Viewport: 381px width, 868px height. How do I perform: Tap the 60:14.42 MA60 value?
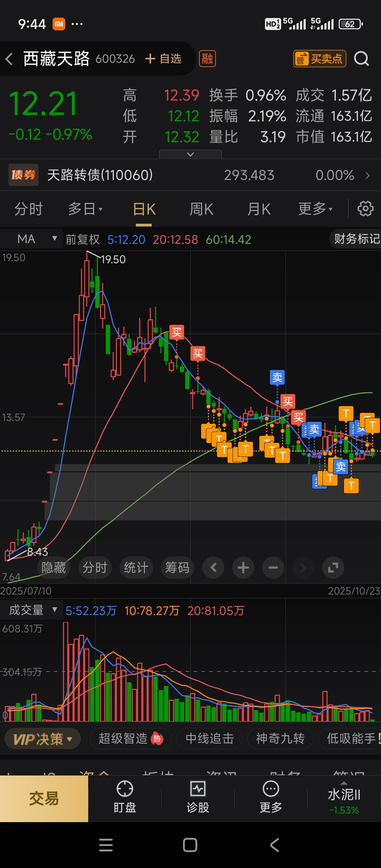point(228,240)
